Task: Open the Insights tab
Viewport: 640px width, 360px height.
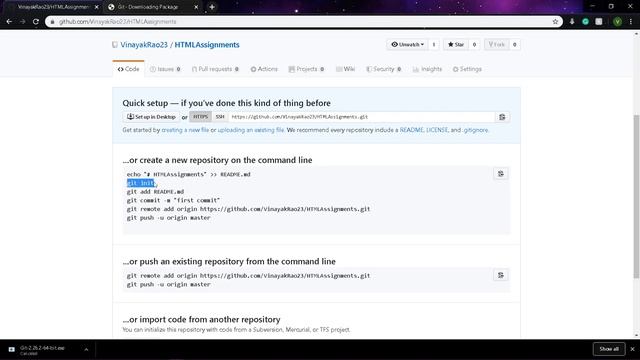Action: coord(427,69)
